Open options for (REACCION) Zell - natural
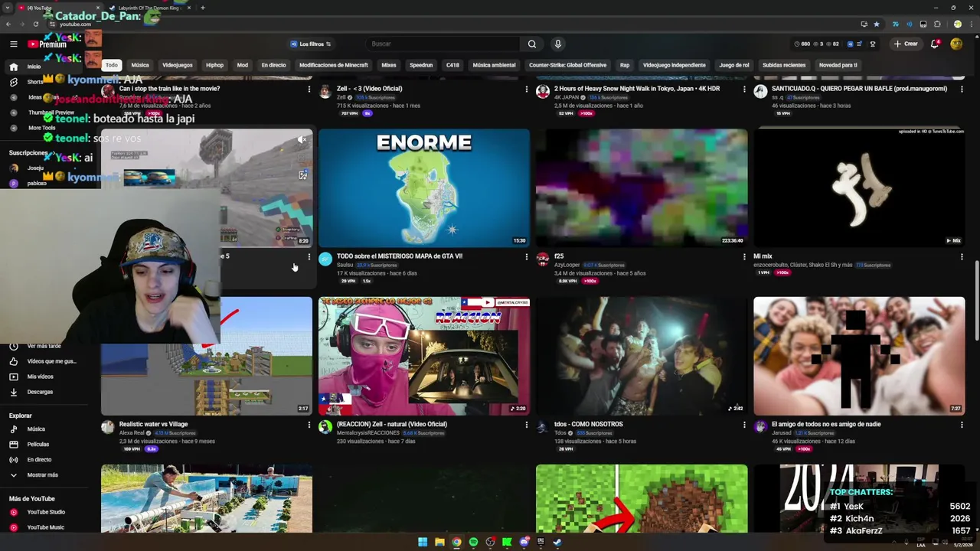The image size is (980, 551). pos(526,425)
